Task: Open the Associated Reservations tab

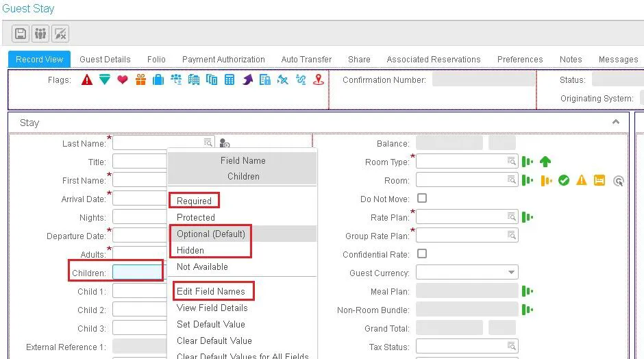Action: tap(434, 59)
